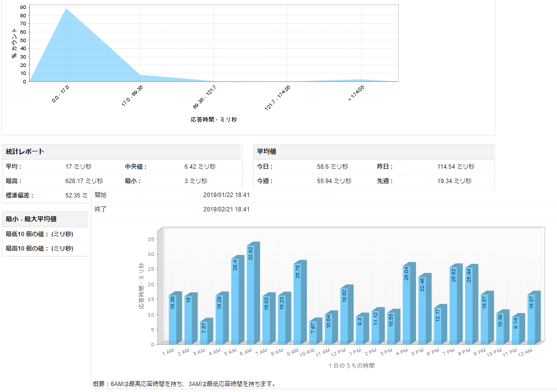The height and width of the screenshot is (392, 557).
Task: Click the 69.35 - 121.7 axis label
Action: [x=204, y=97]
